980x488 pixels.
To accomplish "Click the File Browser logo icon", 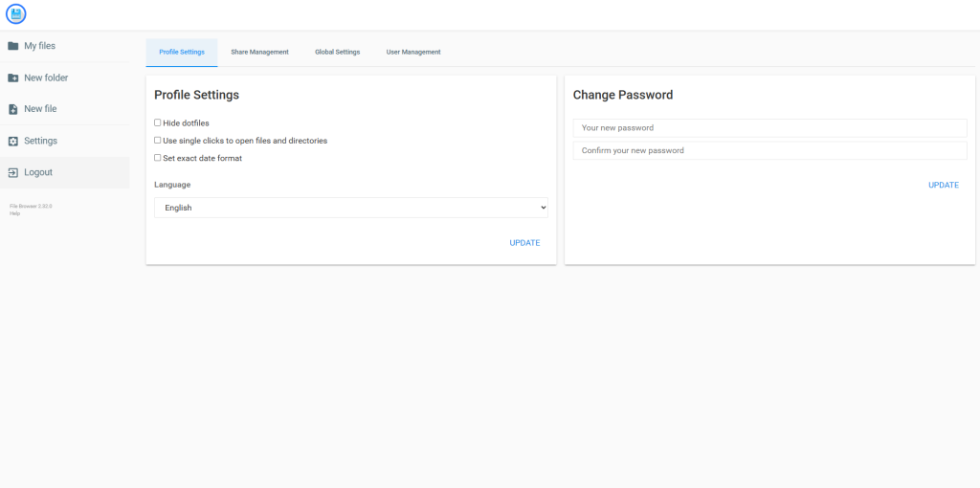I will [15, 14].
